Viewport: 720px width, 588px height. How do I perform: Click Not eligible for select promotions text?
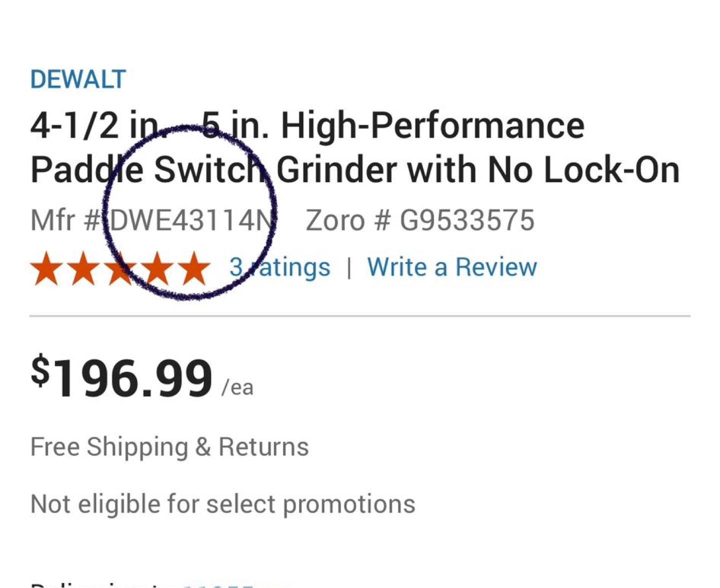[x=222, y=503]
